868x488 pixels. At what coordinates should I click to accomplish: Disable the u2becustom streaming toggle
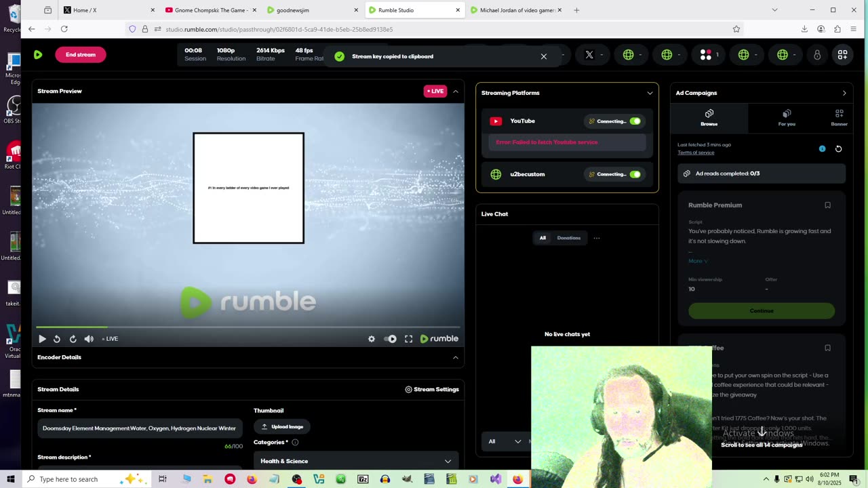click(635, 174)
